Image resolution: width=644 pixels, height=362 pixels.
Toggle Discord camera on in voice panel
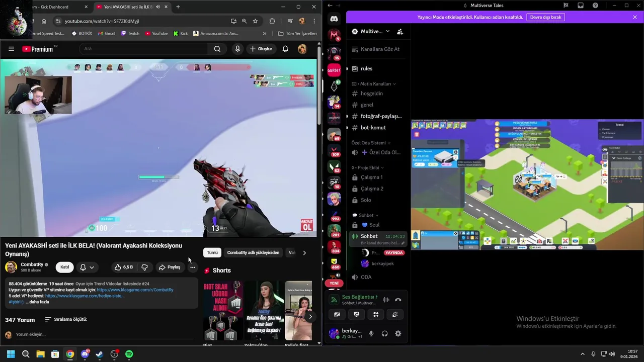tap(337, 314)
